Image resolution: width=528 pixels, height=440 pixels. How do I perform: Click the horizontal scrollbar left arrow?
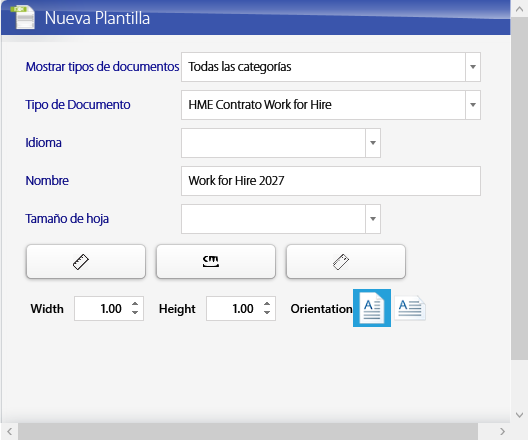click(9, 431)
